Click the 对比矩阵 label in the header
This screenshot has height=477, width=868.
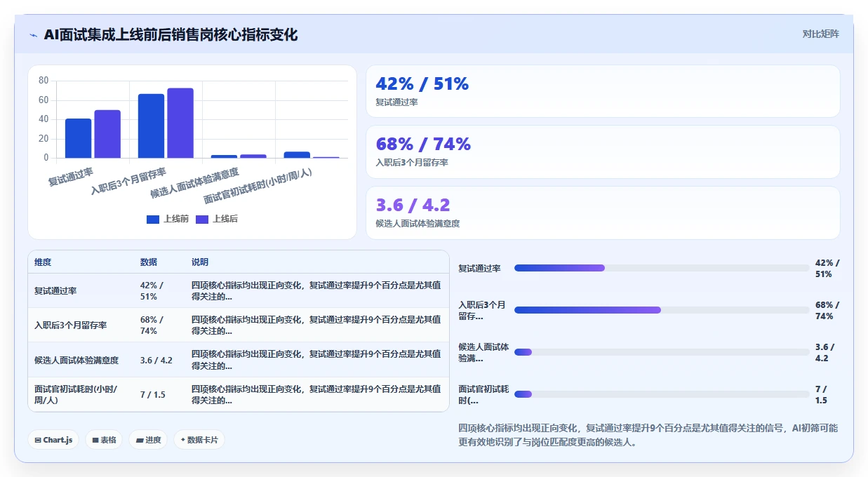[820, 34]
